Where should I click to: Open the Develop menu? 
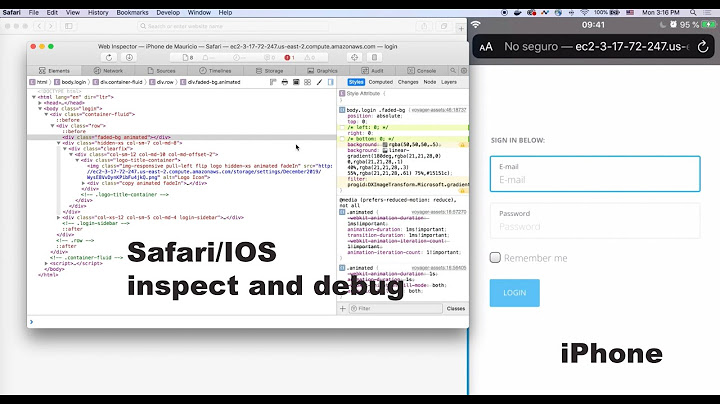point(168,12)
